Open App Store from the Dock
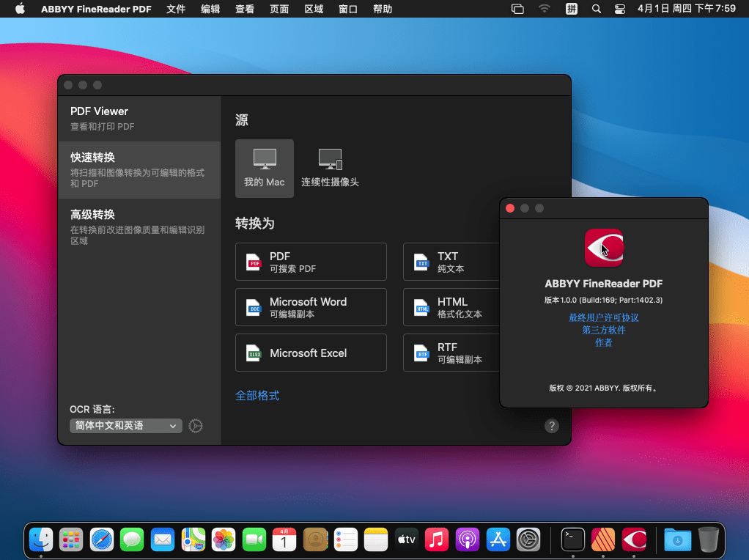 (x=498, y=540)
